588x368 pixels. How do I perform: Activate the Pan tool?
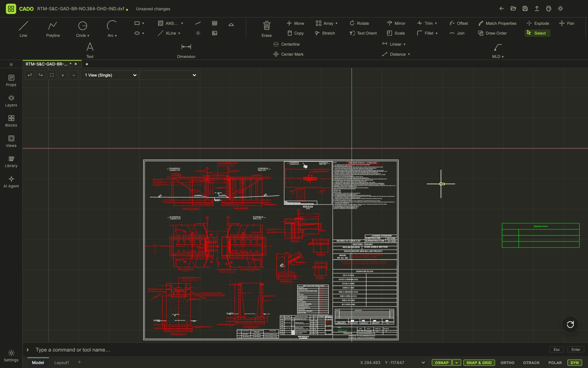click(566, 23)
